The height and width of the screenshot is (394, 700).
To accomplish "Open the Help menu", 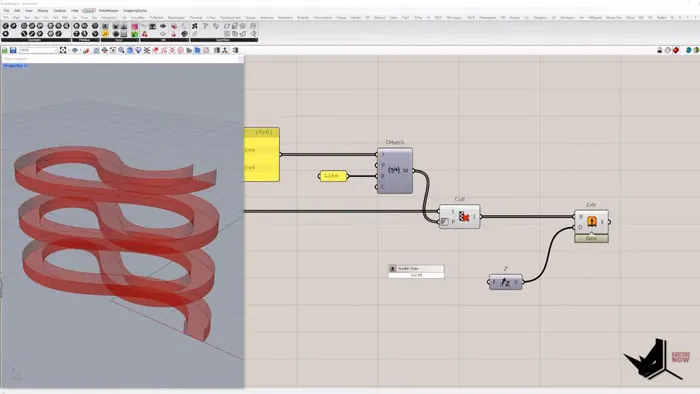I will [x=75, y=10].
